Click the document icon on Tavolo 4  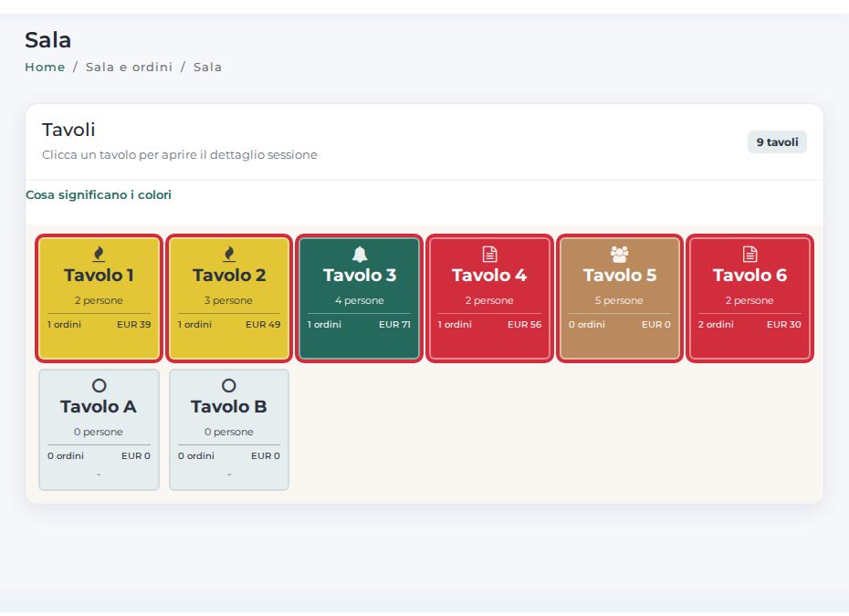[489, 254]
